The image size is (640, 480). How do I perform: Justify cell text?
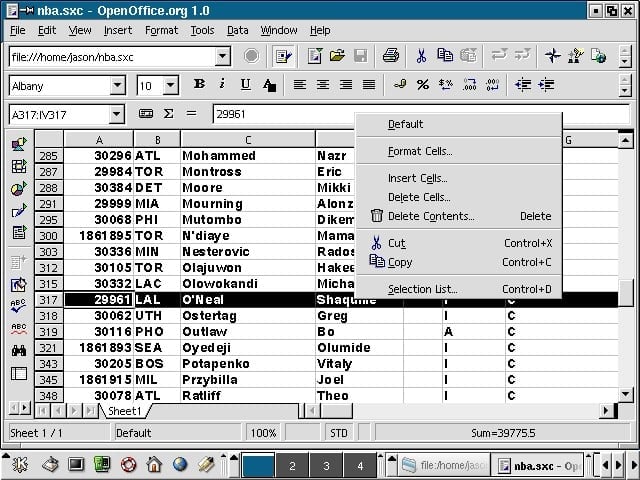[369, 85]
